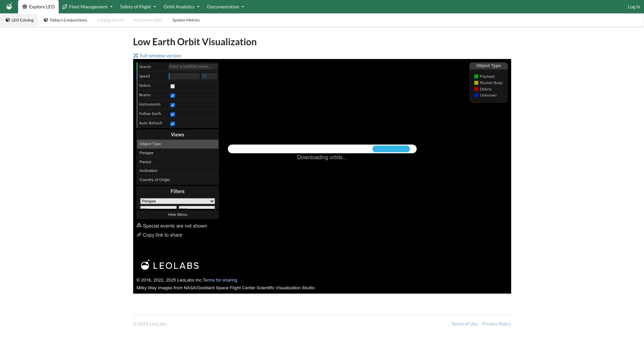Switch to Today's Conjunctions tab

pyautogui.click(x=65, y=20)
